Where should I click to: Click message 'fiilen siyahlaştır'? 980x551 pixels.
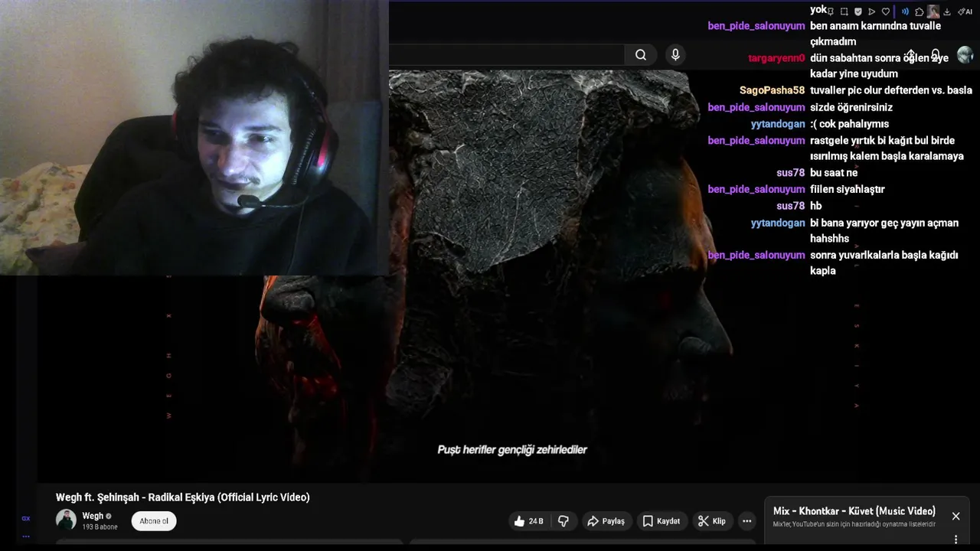pos(848,189)
